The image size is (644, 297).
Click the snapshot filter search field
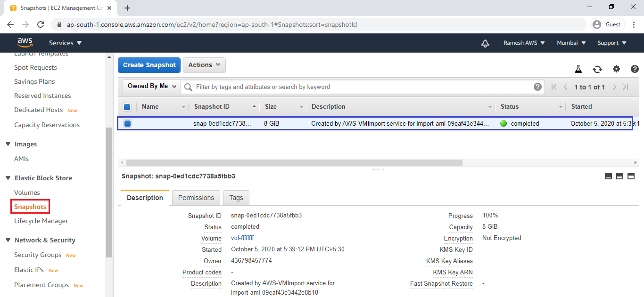click(363, 87)
